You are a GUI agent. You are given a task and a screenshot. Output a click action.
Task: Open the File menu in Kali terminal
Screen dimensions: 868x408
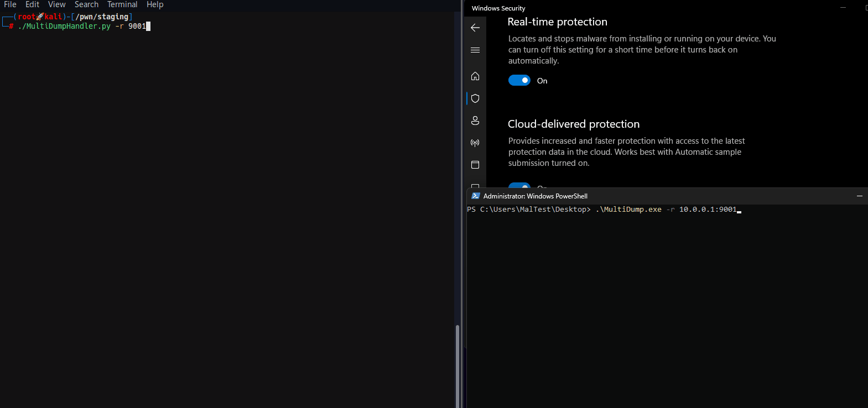(x=10, y=4)
